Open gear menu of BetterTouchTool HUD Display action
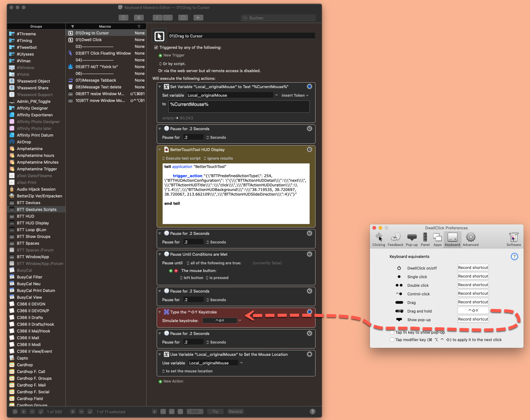 point(309,150)
